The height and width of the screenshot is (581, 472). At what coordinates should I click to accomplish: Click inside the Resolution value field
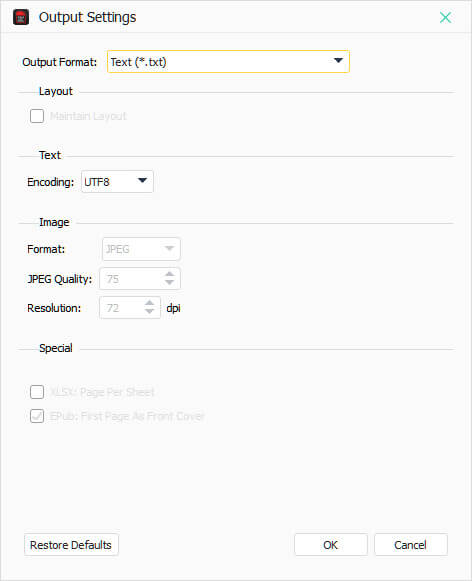click(x=121, y=308)
